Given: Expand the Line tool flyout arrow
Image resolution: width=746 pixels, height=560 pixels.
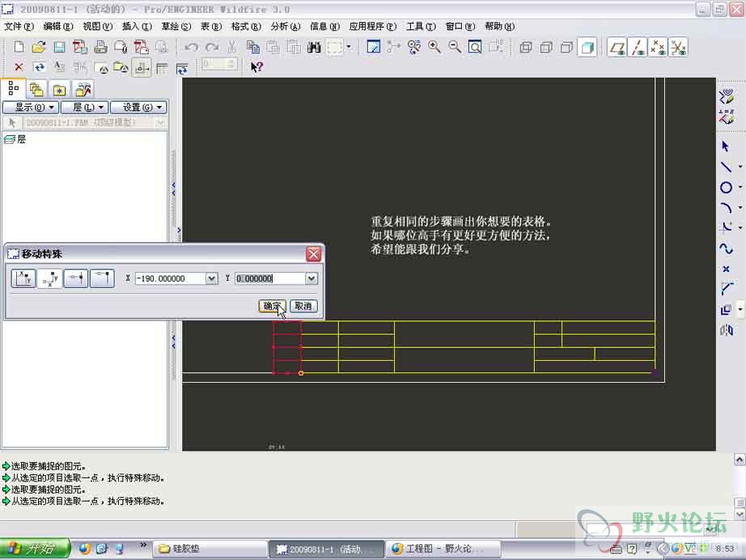Looking at the screenshot, I should coord(740,167).
